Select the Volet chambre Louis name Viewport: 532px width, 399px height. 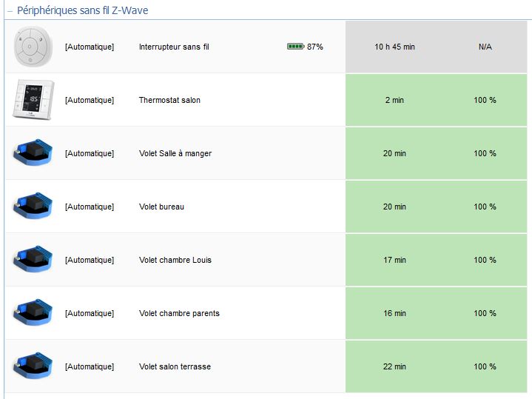175,260
